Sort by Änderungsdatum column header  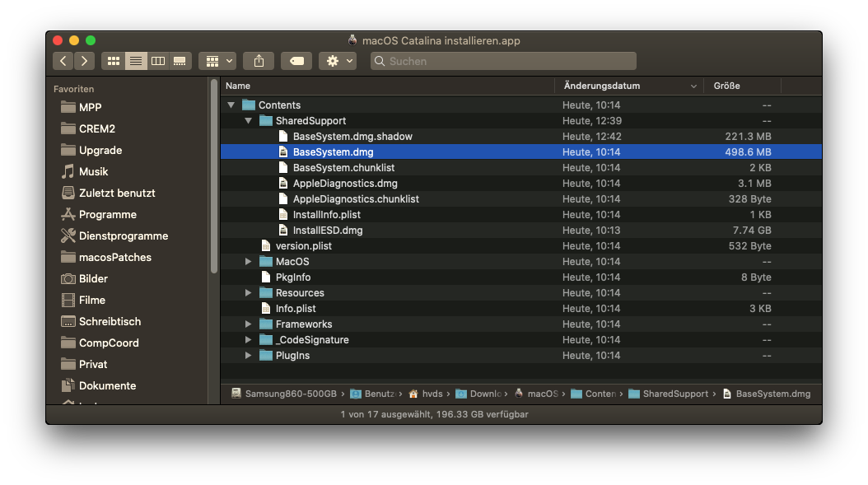629,86
